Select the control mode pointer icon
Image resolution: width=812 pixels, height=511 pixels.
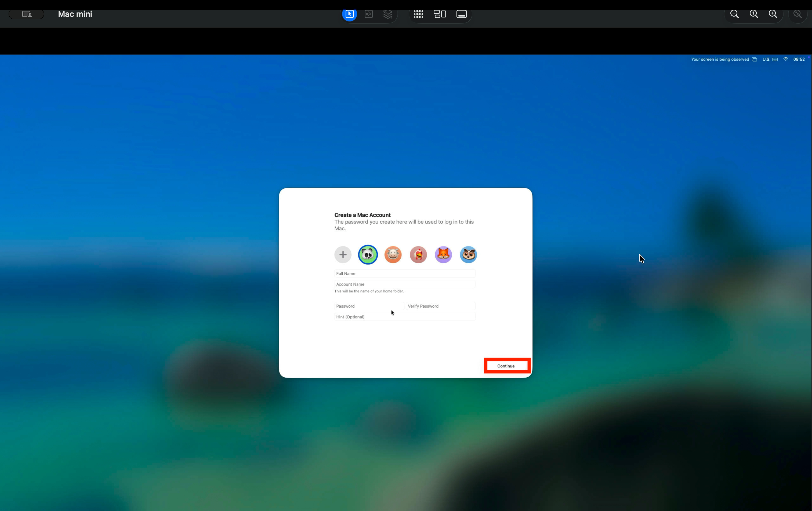pyautogui.click(x=349, y=14)
